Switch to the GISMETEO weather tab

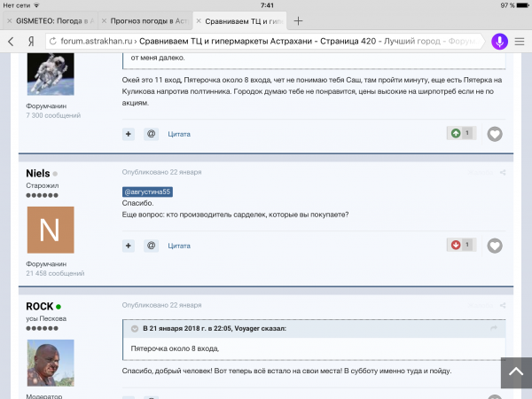51,21
